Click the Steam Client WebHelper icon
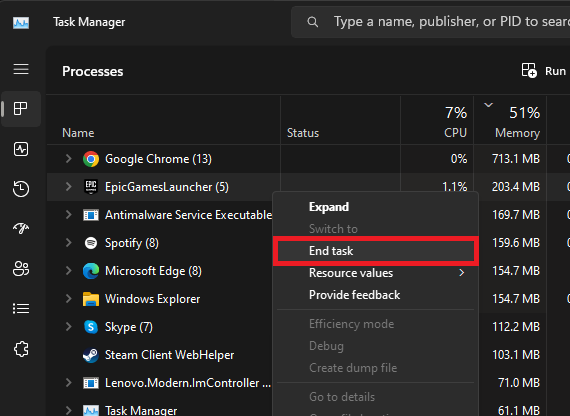The height and width of the screenshot is (416, 570). 91,355
